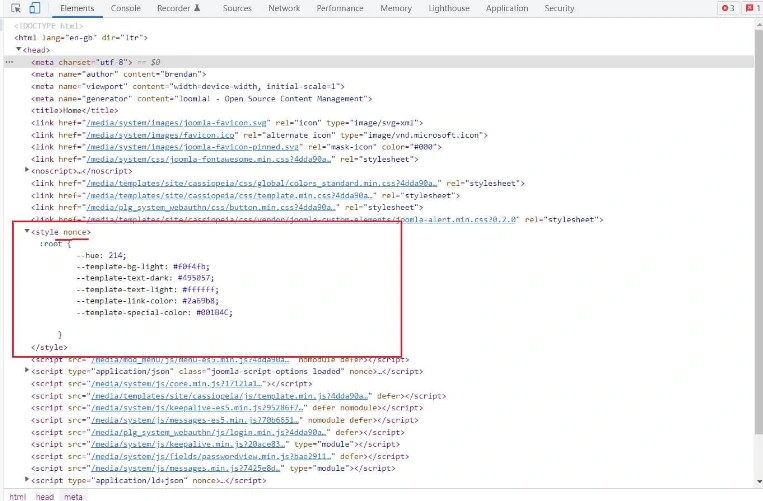Collapse the head element node

[18, 50]
